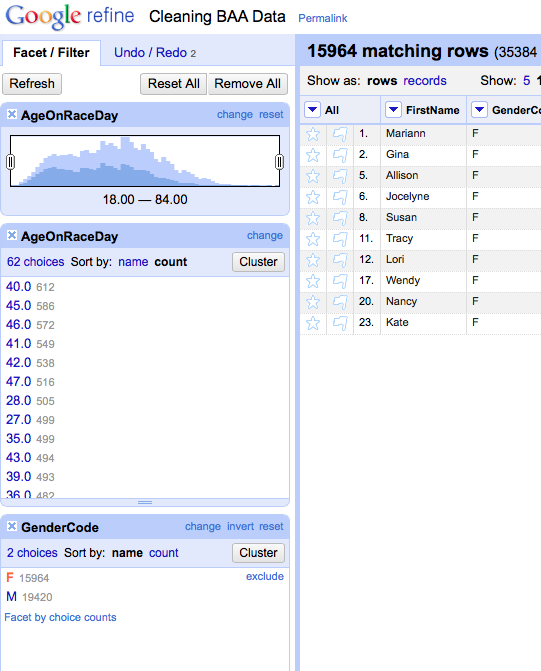Click the Google refine logo

(x=70, y=16)
